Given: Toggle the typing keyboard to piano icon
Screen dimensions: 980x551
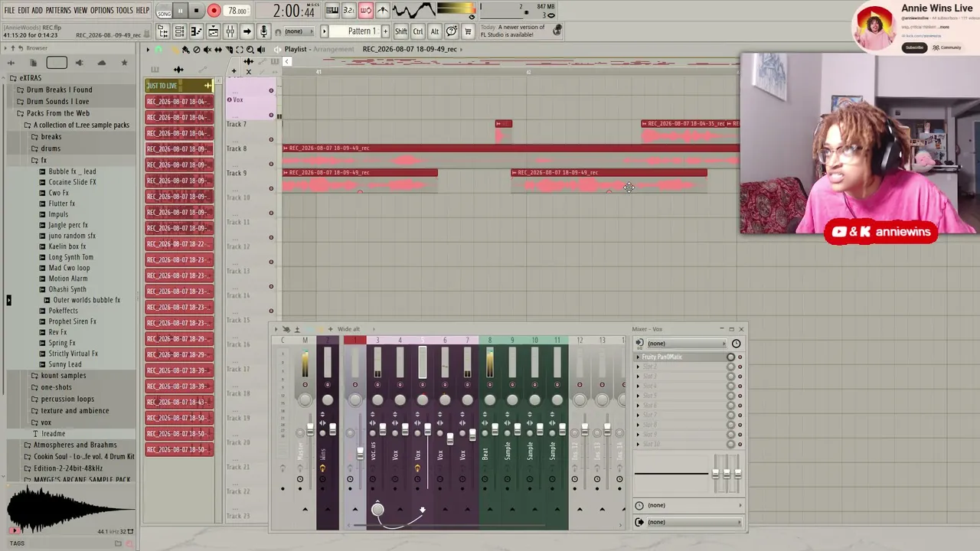Looking at the screenshot, I should click(x=332, y=10).
